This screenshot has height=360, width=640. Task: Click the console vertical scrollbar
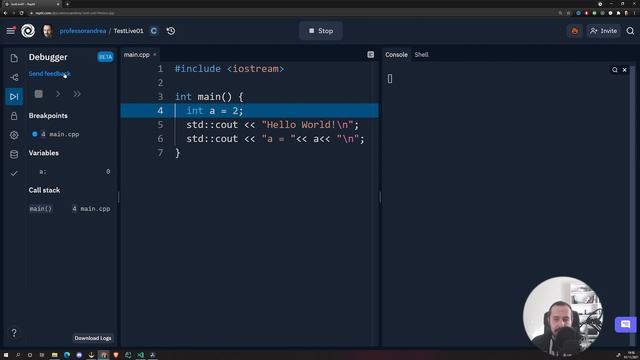coord(633,204)
